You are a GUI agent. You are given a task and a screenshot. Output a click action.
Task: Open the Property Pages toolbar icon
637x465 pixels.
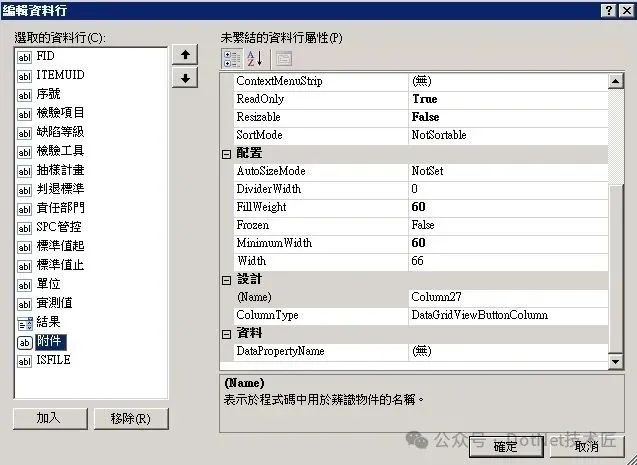284,58
